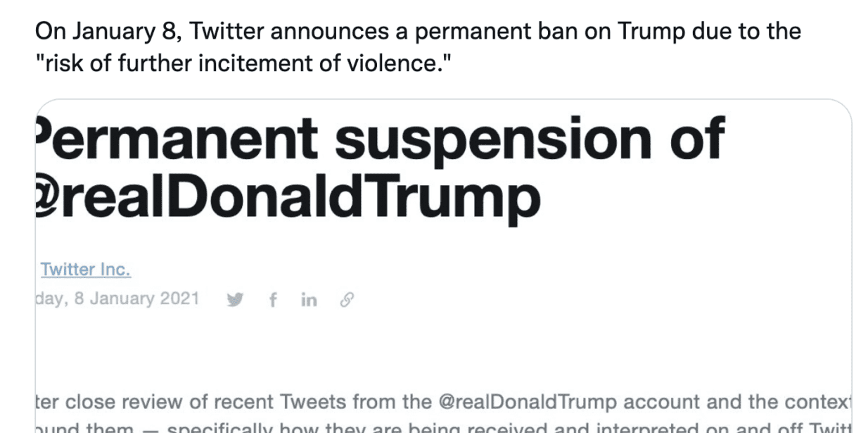Share the article on Facebook

coord(272,300)
